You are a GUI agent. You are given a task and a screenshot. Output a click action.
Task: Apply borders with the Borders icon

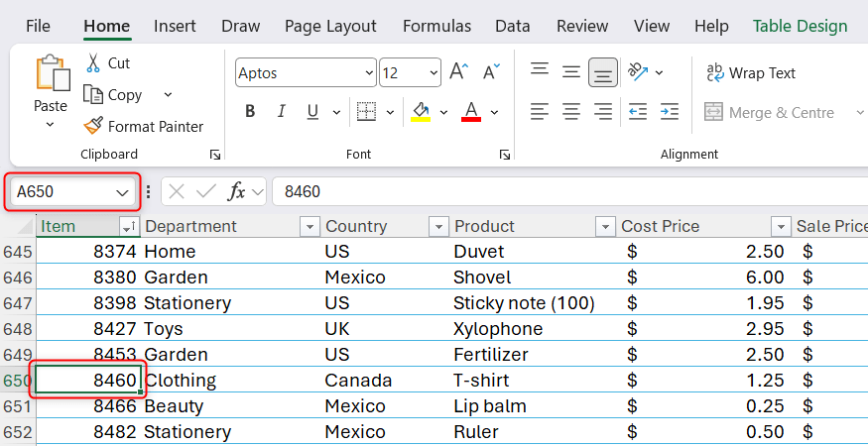pyautogui.click(x=366, y=112)
